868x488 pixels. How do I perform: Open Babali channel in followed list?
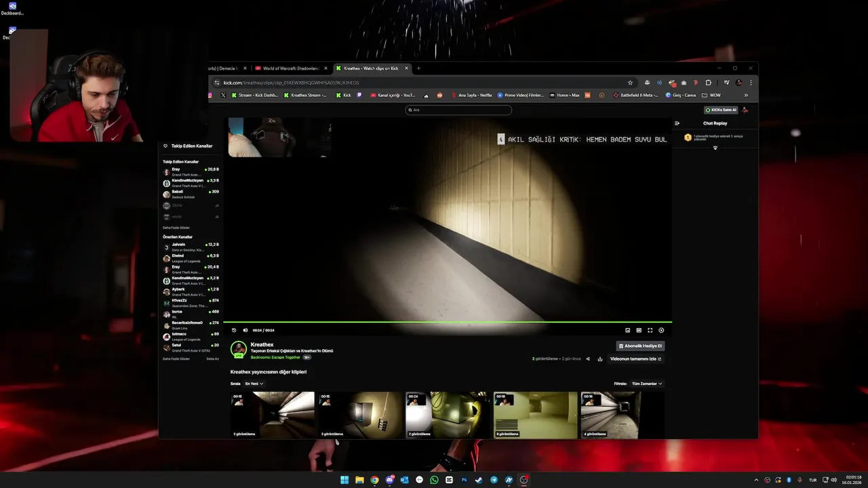click(x=191, y=194)
